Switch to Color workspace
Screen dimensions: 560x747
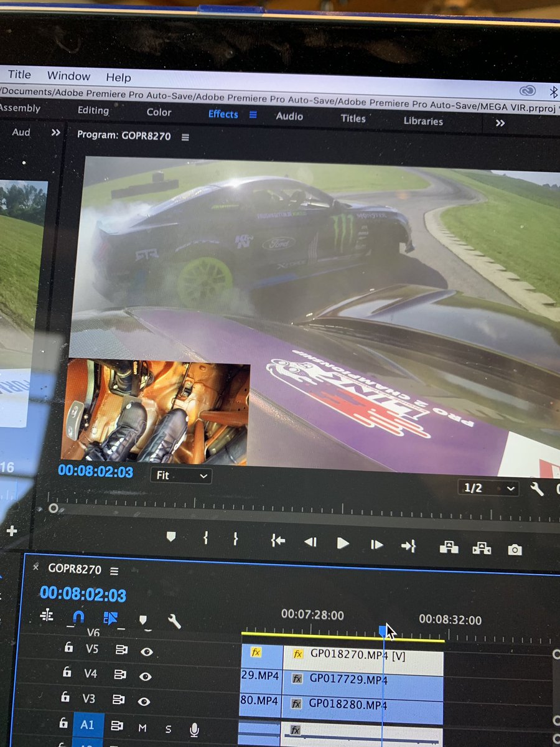159,112
